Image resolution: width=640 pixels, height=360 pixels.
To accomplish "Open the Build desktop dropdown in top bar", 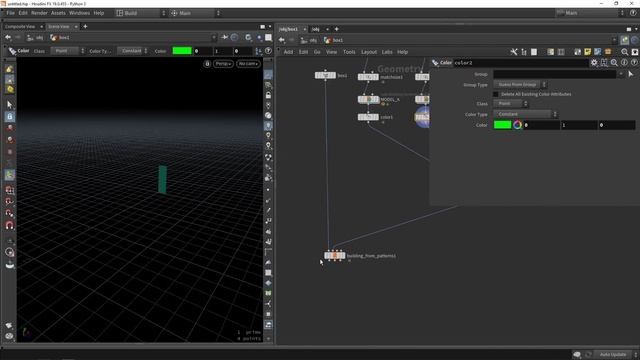I will coord(141,13).
